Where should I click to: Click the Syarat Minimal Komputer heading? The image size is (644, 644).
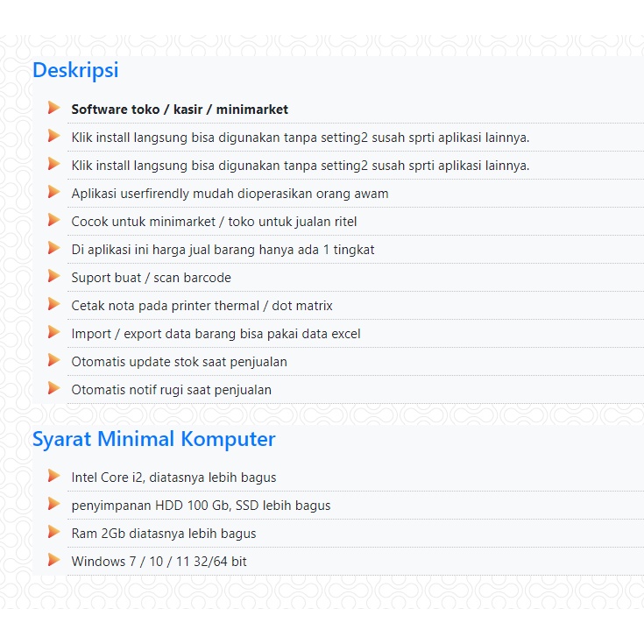coord(153,439)
